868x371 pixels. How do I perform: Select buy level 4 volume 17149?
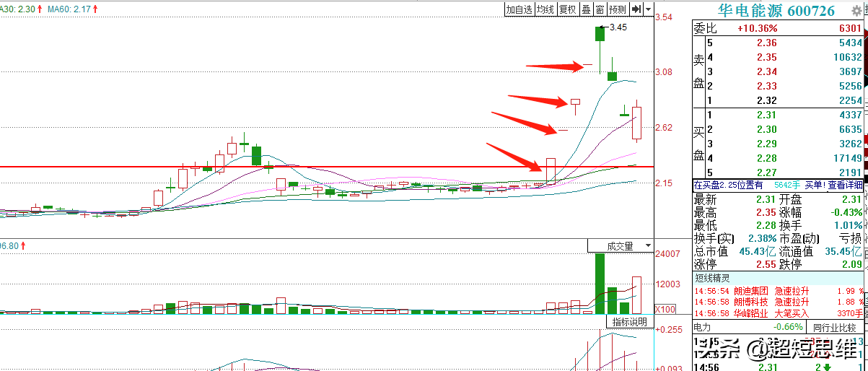pos(846,158)
